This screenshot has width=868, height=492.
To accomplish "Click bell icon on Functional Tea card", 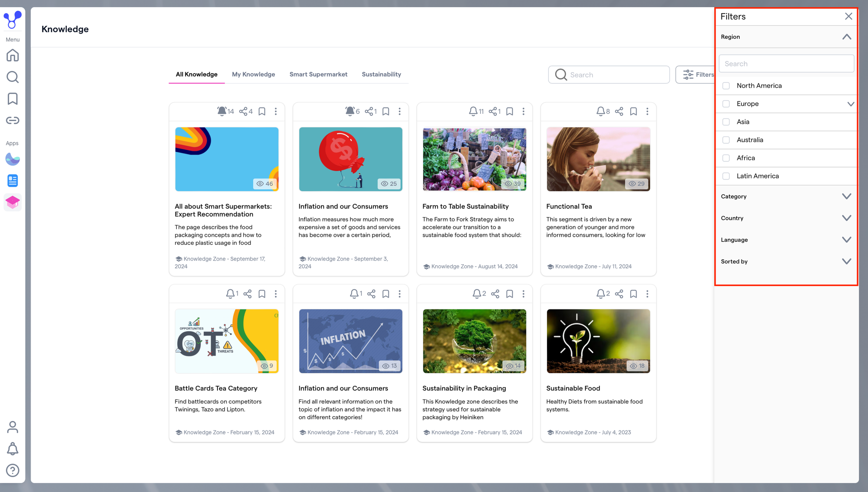I will [600, 111].
